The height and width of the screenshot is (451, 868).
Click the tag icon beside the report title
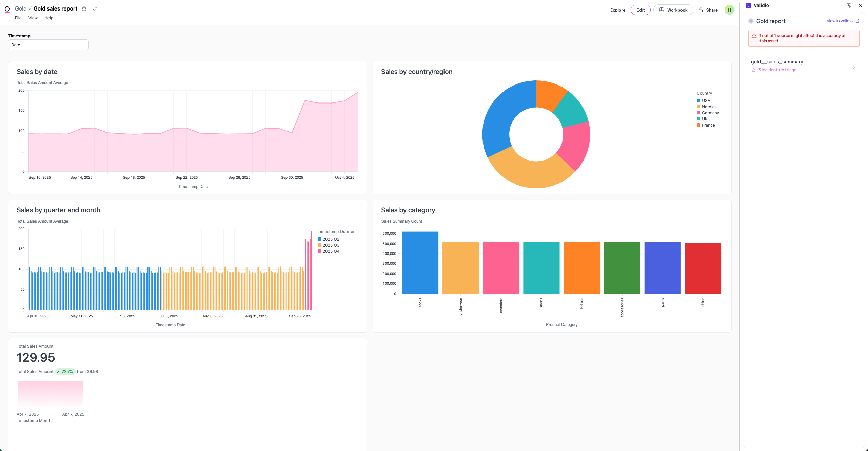pyautogui.click(x=95, y=8)
